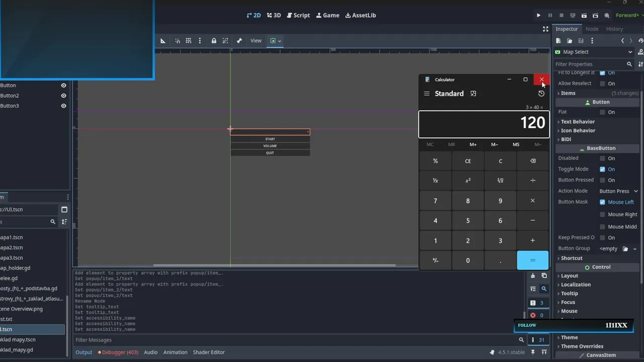Enable the Allow Reselect checkbox

coord(602,83)
